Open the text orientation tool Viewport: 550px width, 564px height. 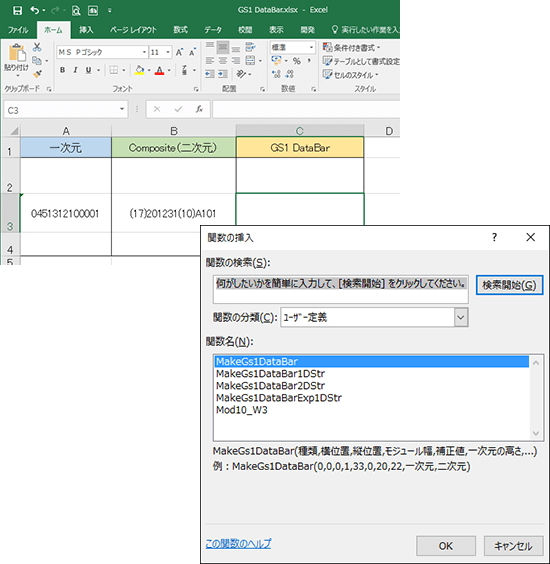(241, 74)
